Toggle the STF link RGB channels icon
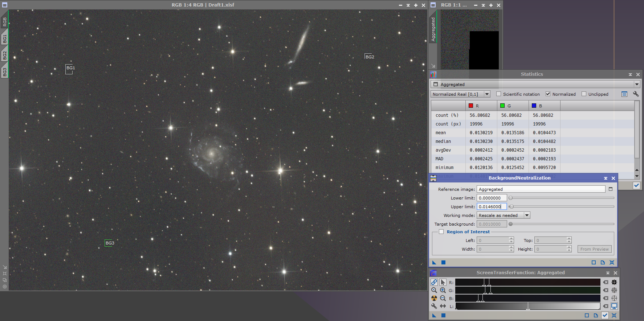 [x=434, y=282]
